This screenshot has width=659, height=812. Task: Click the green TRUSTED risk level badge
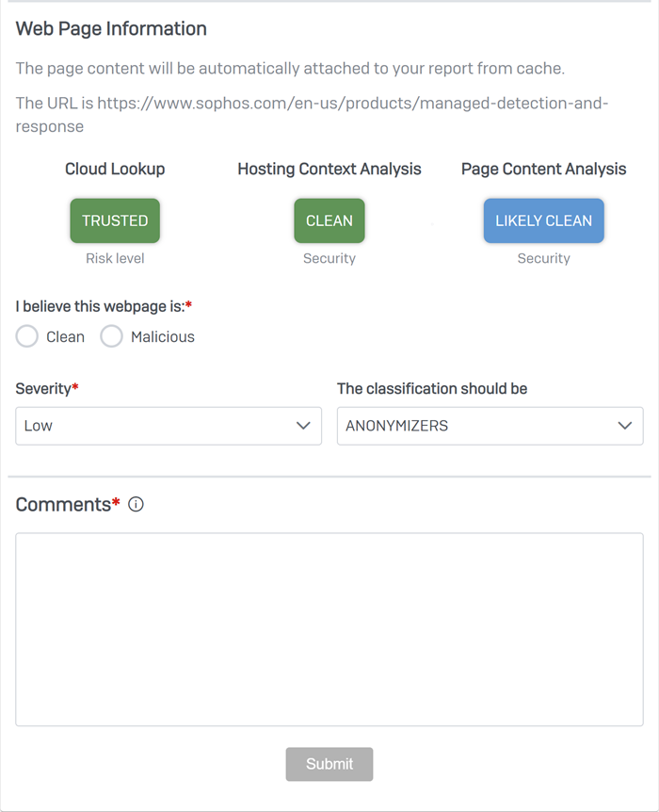pos(114,220)
